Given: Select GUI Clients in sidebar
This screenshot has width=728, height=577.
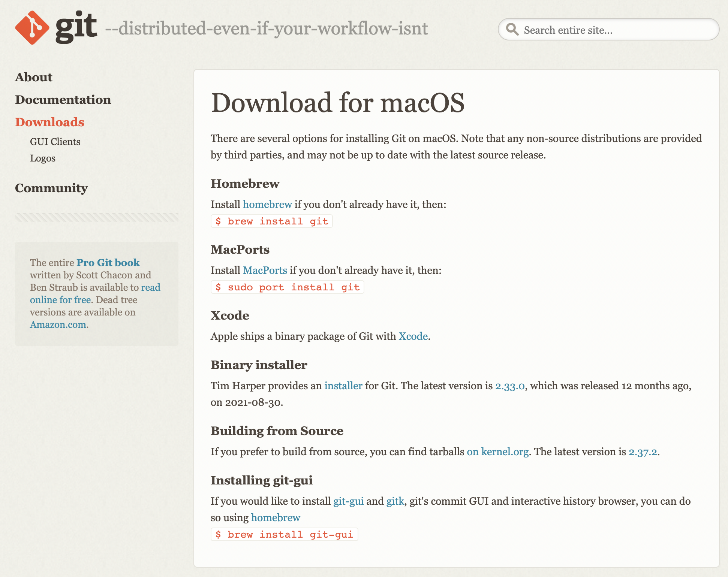Looking at the screenshot, I should (x=55, y=142).
